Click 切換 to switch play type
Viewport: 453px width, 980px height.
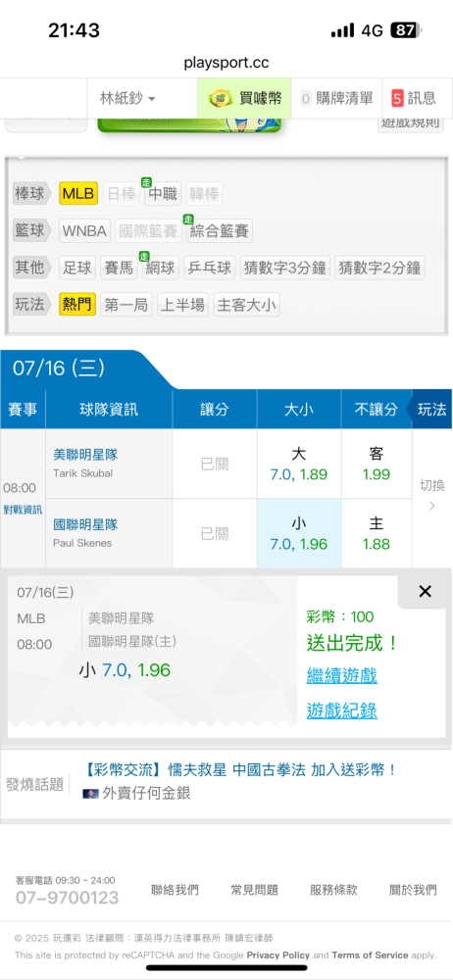(x=431, y=494)
